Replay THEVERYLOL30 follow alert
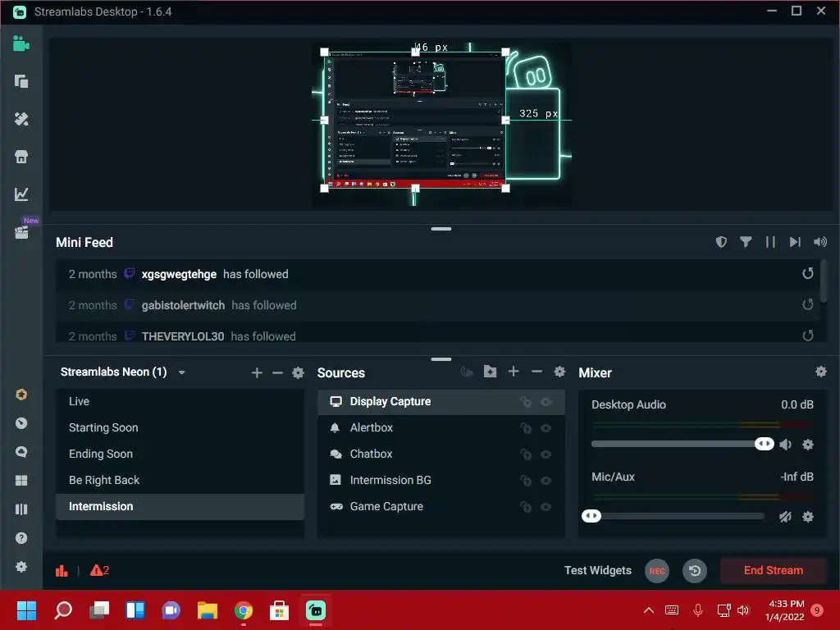840x630 pixels. tap(808, 336)
